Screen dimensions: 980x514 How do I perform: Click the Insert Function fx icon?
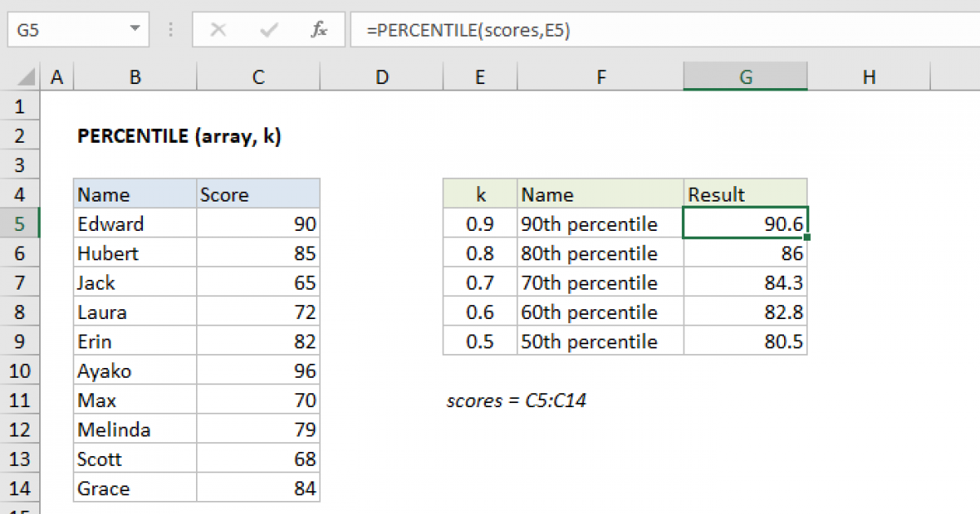318,31
